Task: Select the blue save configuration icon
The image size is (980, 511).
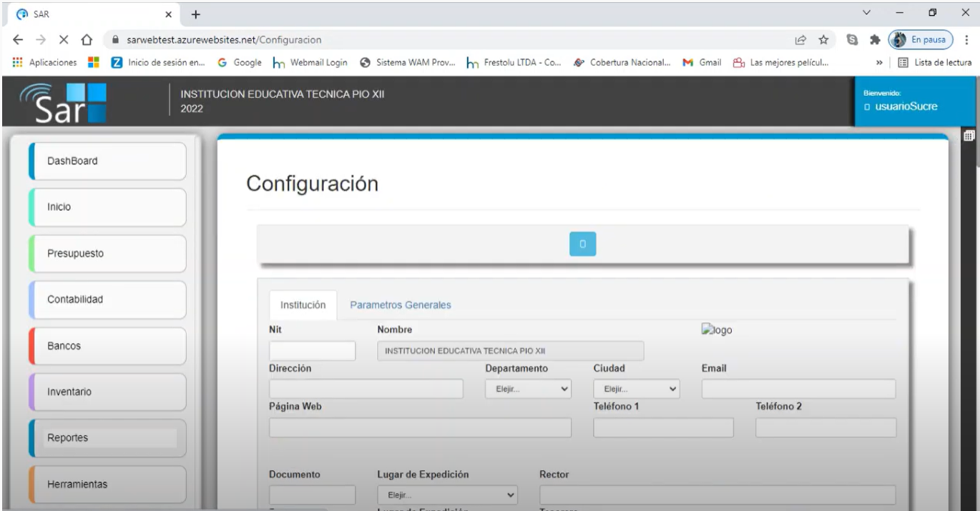Action: coord(582,243)
